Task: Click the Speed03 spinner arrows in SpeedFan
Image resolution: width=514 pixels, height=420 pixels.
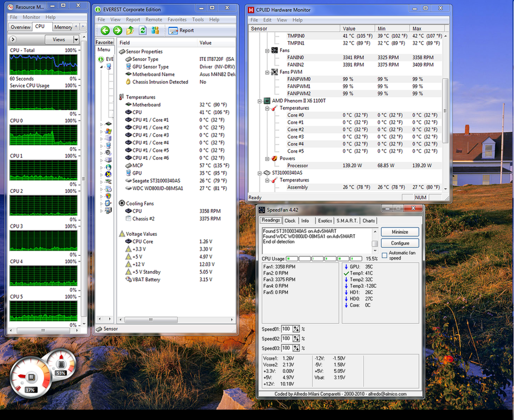Action: (296, 348)
